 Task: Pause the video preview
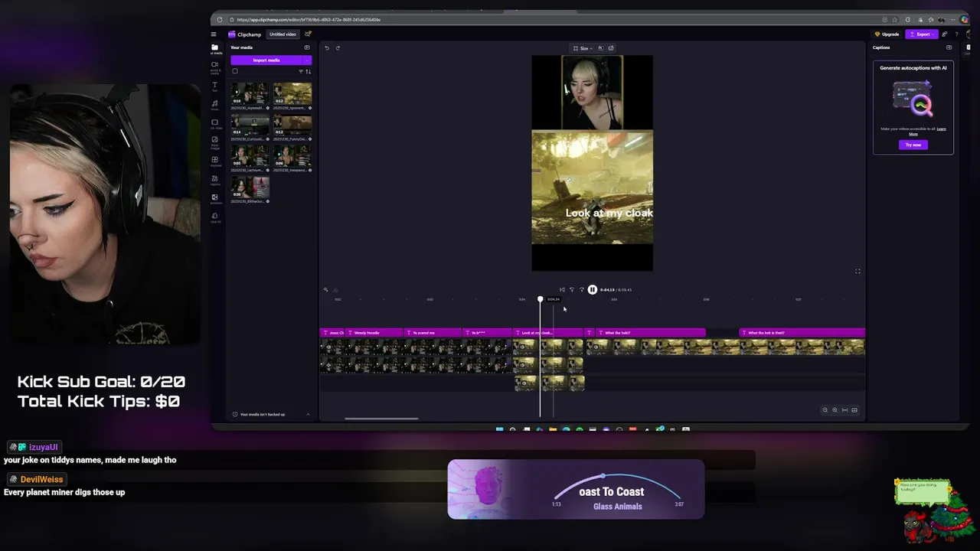tap(593, 290)
